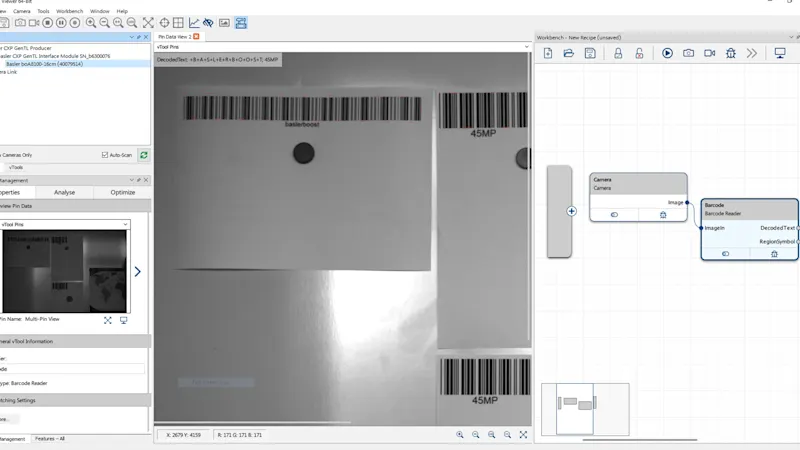Click the right arrow next to preview thumbnail

[x=137, y=271]
